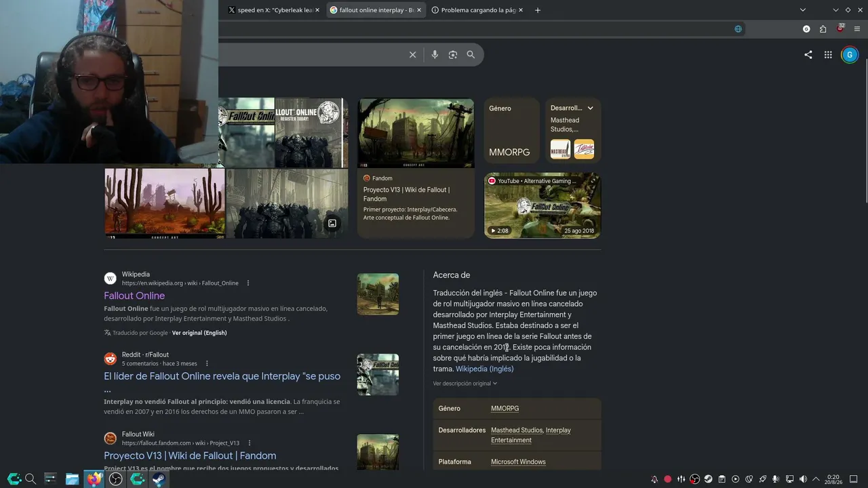Close the fallout online interplay tab

coord(418,10)
